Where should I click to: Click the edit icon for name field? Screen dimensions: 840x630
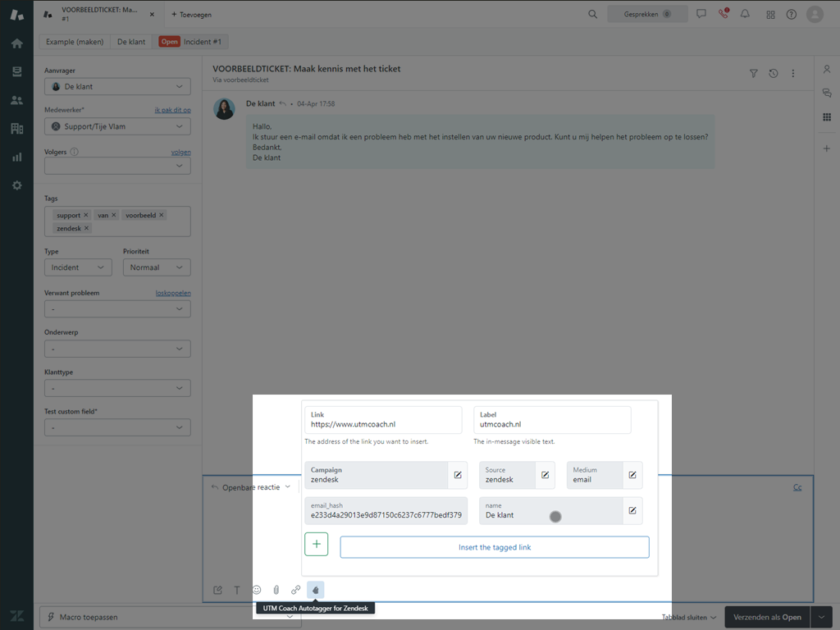[x=632, y=510]
